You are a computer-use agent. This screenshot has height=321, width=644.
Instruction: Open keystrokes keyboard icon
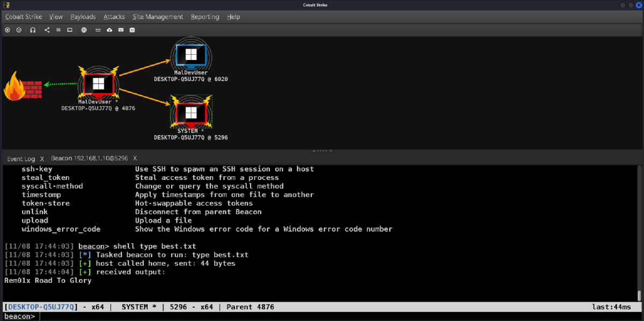coord(121,30)
